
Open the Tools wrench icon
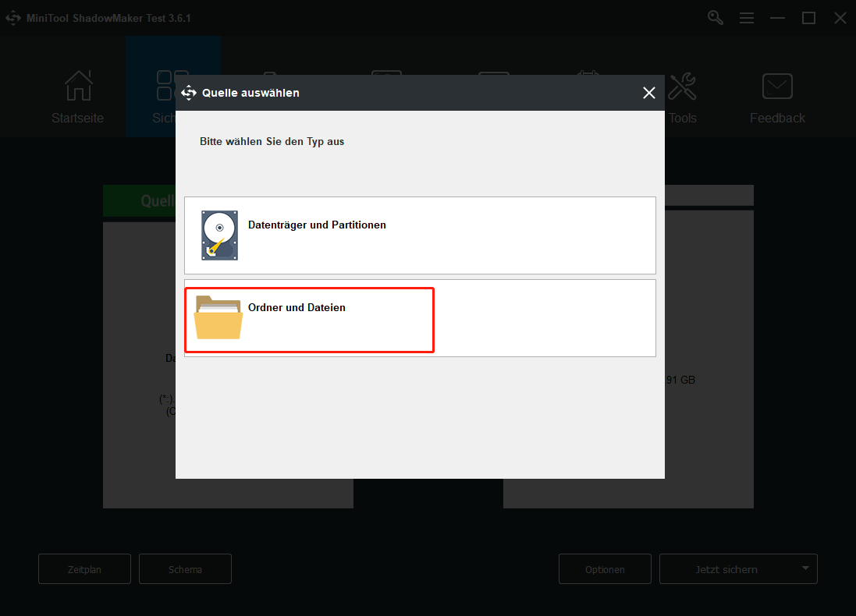[x=683, y=86]
